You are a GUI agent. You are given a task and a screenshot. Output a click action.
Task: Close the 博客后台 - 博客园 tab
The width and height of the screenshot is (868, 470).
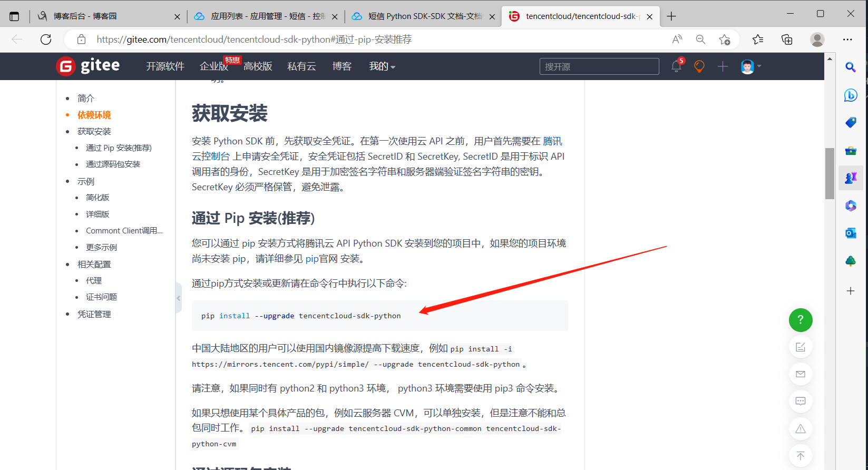(x=177, y=17)
